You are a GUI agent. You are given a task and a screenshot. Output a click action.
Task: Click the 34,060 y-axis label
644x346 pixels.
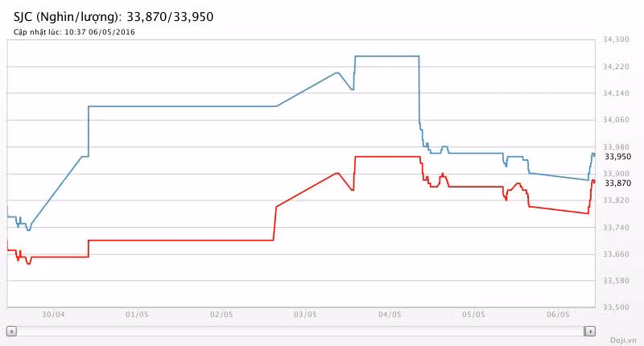(616, 120)
